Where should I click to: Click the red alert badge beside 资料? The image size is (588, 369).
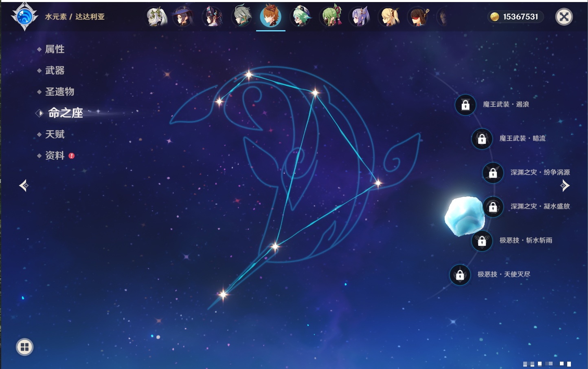(x=72, y=156)
